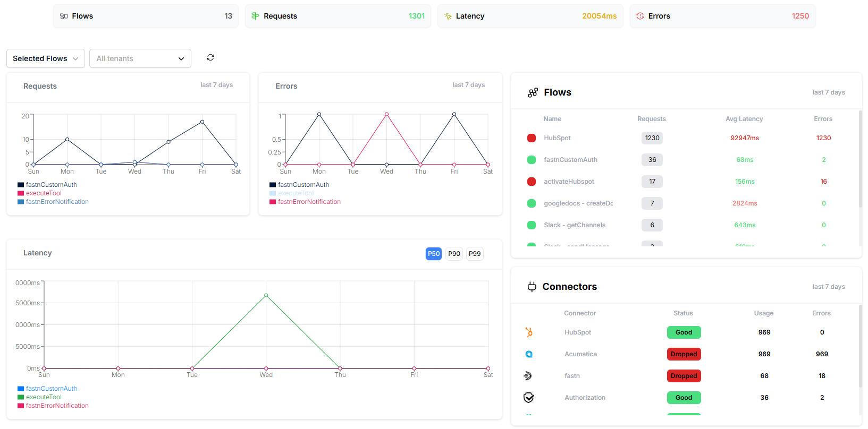Click the Connectors plug icon

pos(532,287)
